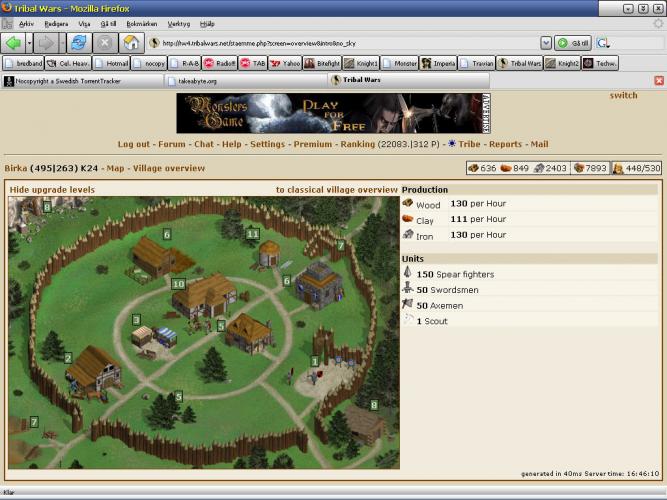The height and width of the screenshot is (500, 667).
Task: Open the Reports link
Action: coord(505,144)
